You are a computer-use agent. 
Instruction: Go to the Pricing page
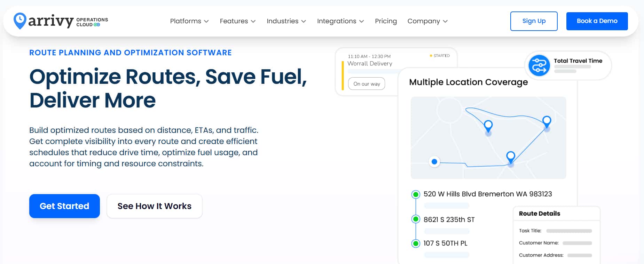tap(386, 21)
